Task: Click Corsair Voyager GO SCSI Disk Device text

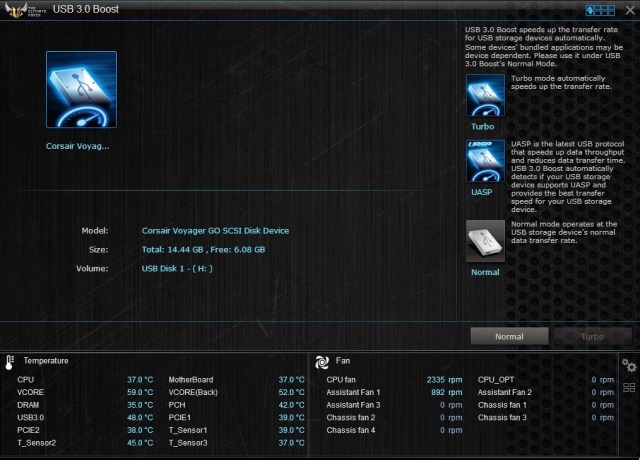Action: (215, 231)
